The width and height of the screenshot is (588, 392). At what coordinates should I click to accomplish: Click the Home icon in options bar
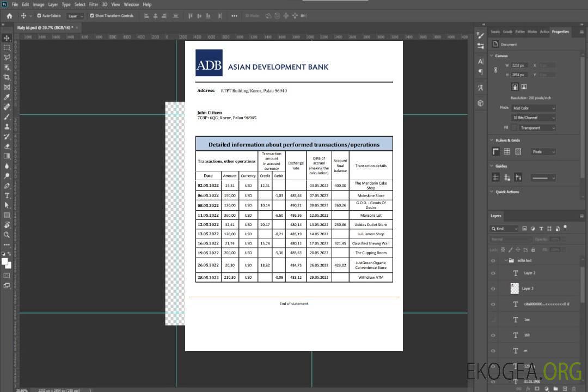[9, 16]
